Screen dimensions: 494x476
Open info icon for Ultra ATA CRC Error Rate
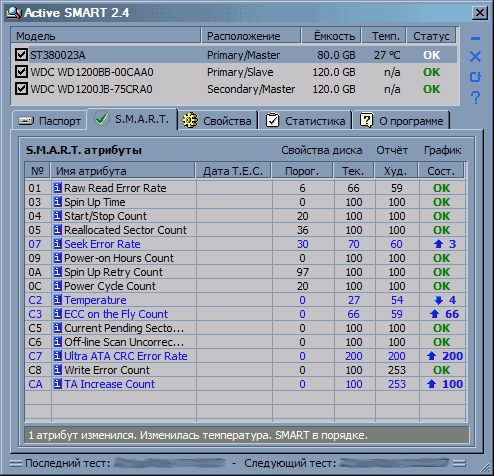[x=57, y=356]
